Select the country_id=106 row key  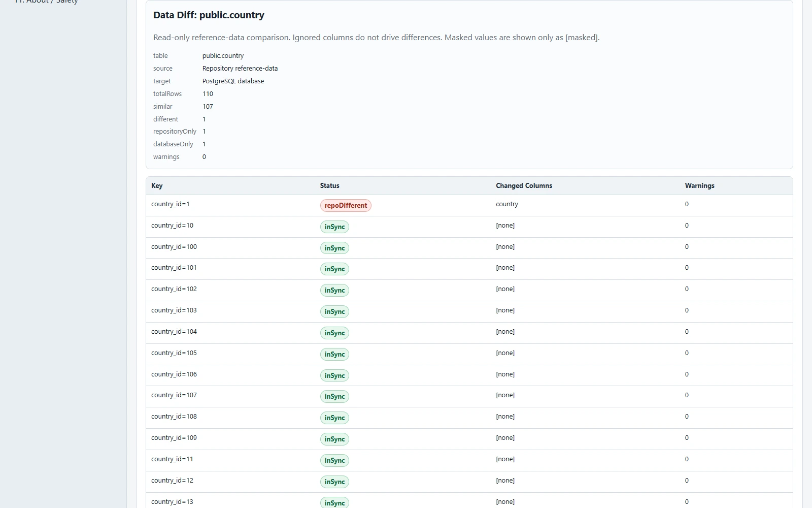(174, 374)
